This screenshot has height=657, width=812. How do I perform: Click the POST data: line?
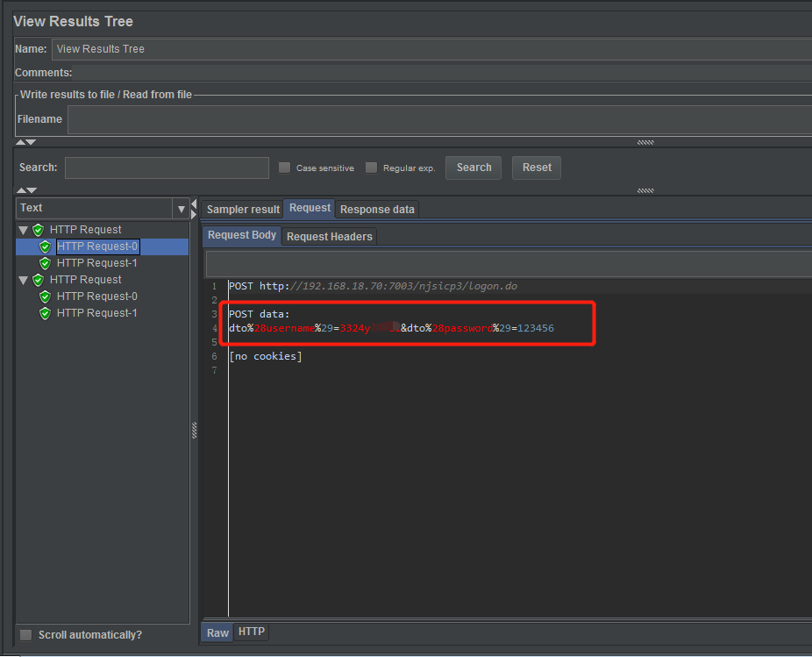click(x=260, y=314)
